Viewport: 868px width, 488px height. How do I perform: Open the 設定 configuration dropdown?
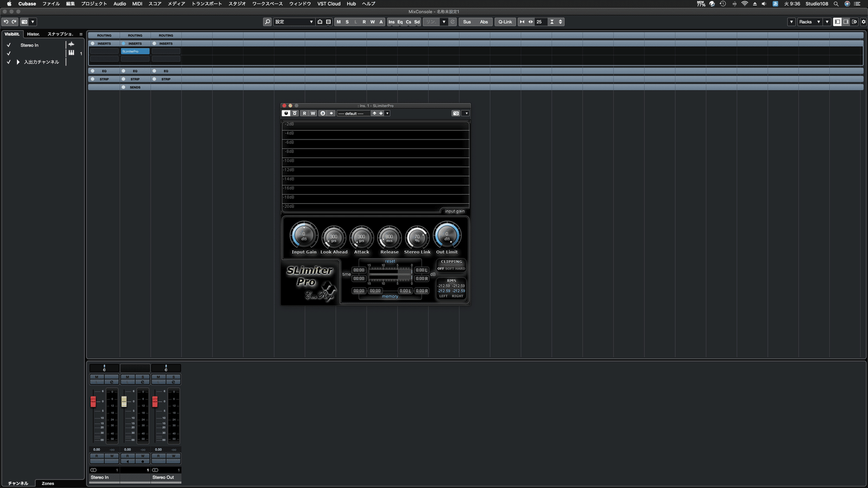click(x=293, y=22)
